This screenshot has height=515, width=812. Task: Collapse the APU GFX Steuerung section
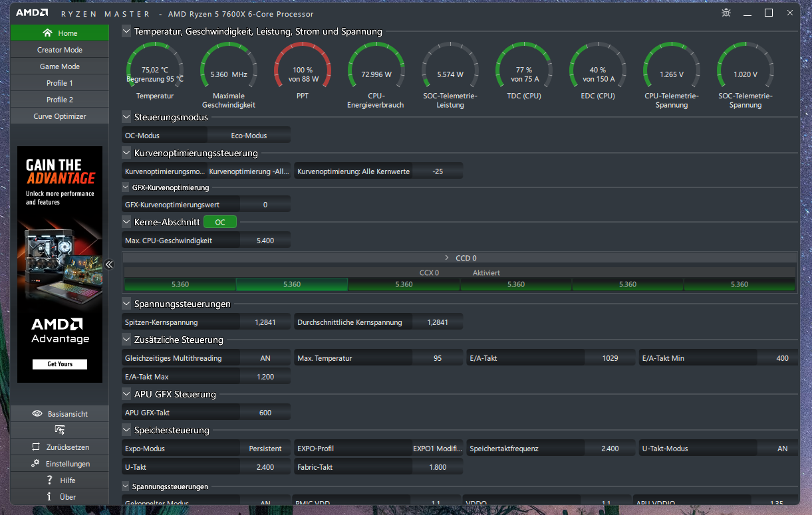tap(127, 394)
